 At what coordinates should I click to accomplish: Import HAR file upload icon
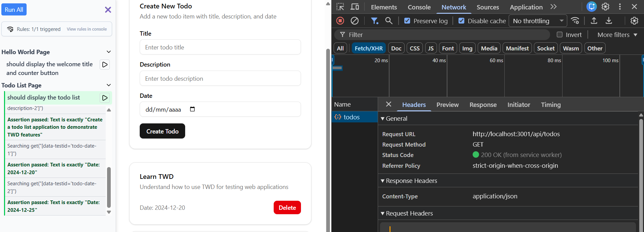pos(594,21)
